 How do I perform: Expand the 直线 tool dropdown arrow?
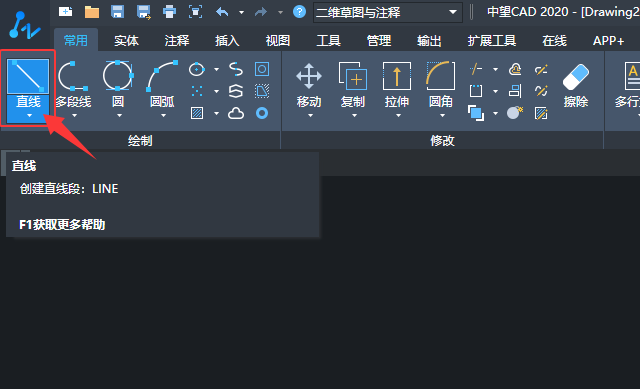tap(29, 116)
